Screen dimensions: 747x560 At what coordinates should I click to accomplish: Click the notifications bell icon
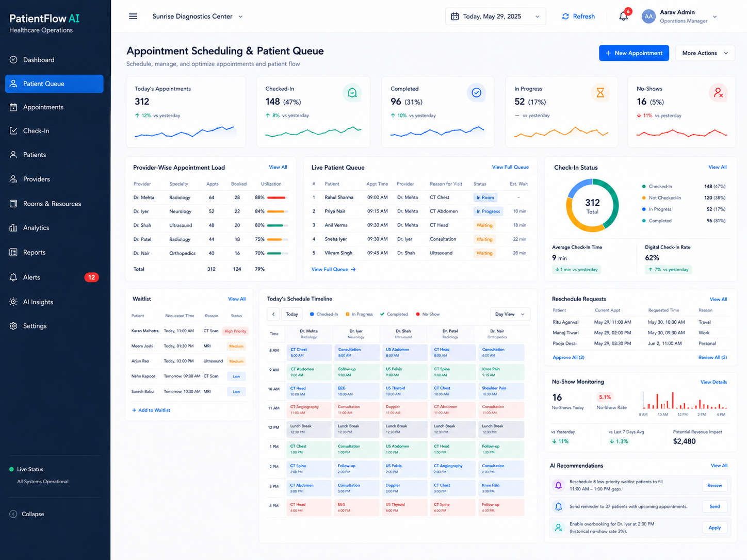(624, 17)
